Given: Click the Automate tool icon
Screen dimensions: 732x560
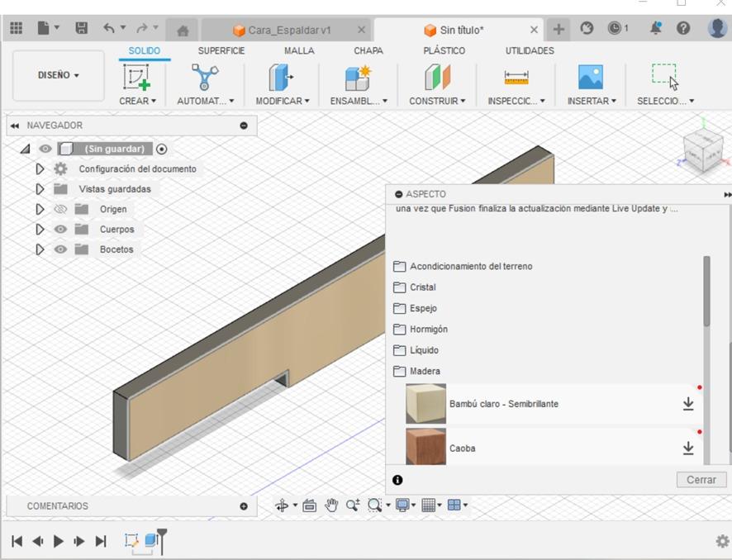Looking at the screenshot, I should click(x=204, y=77).
